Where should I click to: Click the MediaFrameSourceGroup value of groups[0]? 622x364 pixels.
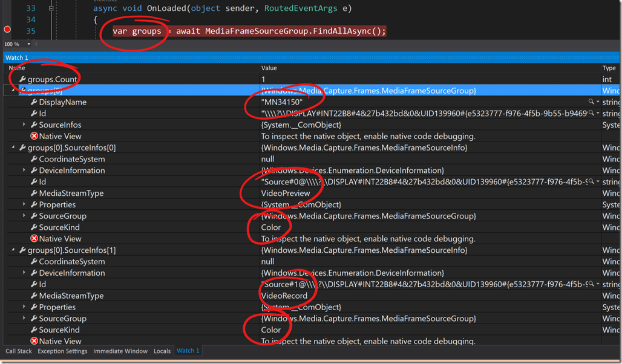[368, 91]
